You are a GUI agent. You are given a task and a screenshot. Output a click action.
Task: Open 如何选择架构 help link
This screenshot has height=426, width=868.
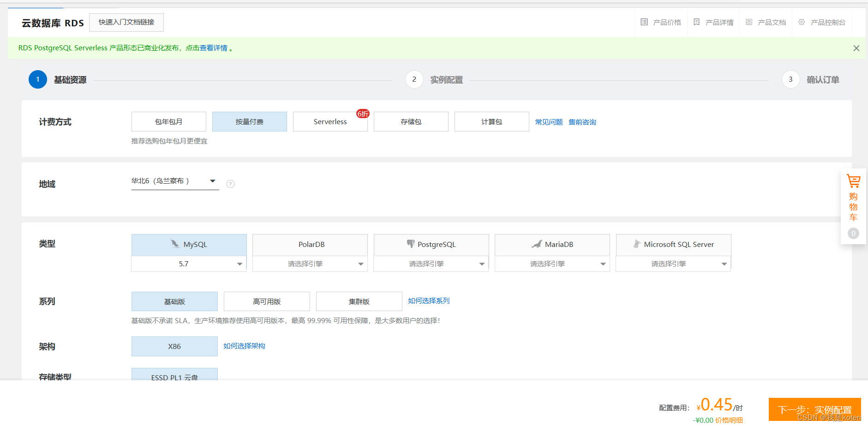point(244,346)
